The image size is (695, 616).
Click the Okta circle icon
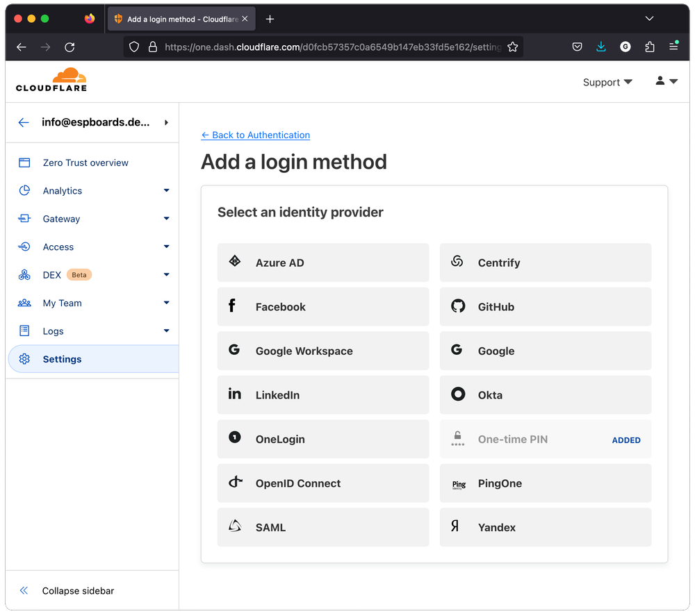click(457, 394)
